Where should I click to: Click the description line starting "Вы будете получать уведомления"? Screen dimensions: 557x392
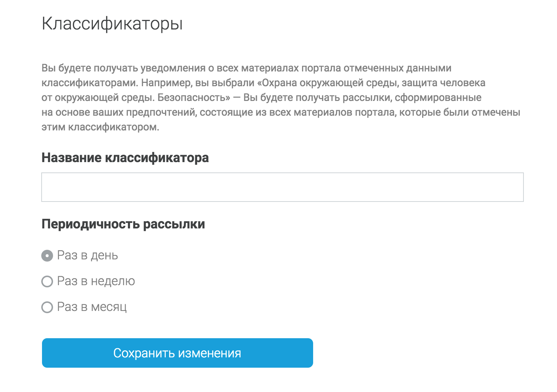(246, 68)
